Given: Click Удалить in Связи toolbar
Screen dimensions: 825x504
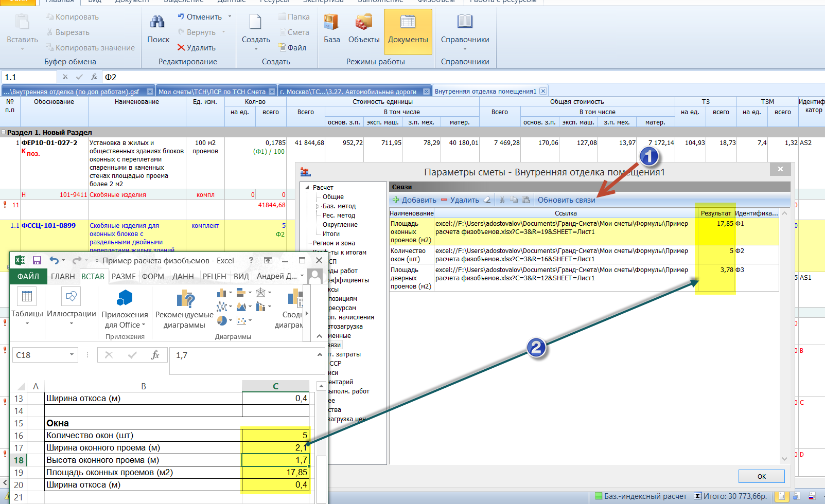Looking at the screenshot, I should (460, 200).
